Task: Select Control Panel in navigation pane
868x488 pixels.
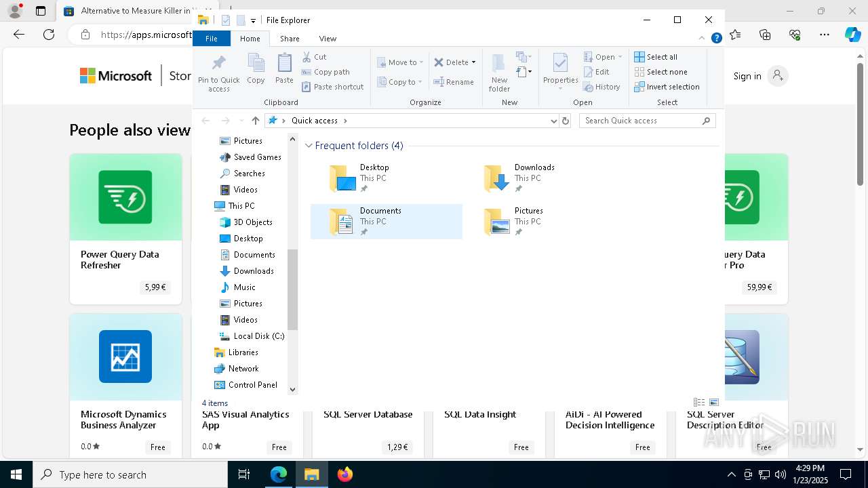Action: coord(245,385)
